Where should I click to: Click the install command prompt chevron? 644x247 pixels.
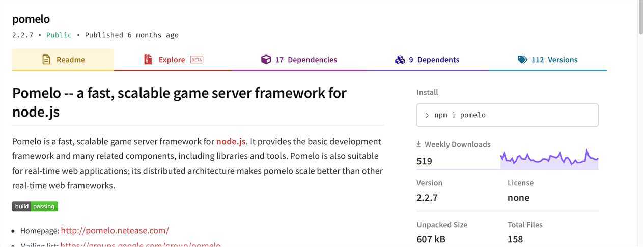(x=427, y=116)
